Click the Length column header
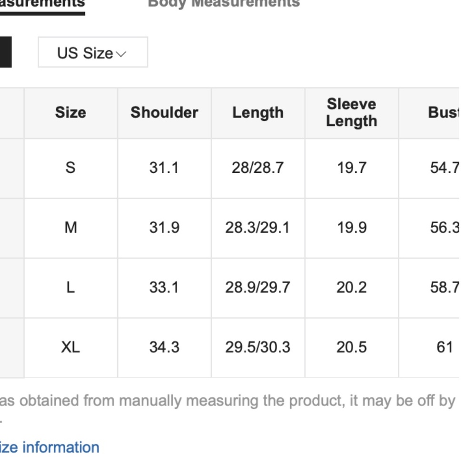 point(258,113)
